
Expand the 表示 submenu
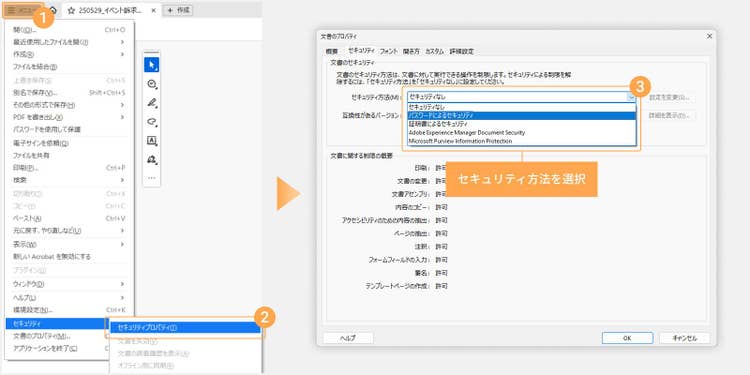pos(70,244)
